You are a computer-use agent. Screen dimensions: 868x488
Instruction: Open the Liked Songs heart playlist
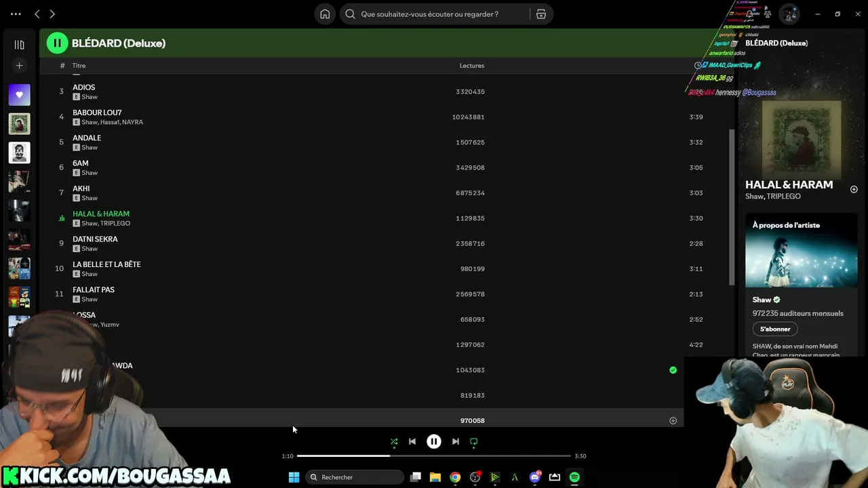[x=19, y=95]
